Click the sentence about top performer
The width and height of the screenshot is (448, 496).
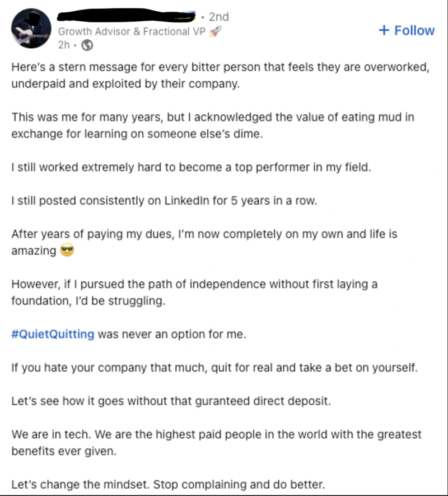click(x=192, y=167)
